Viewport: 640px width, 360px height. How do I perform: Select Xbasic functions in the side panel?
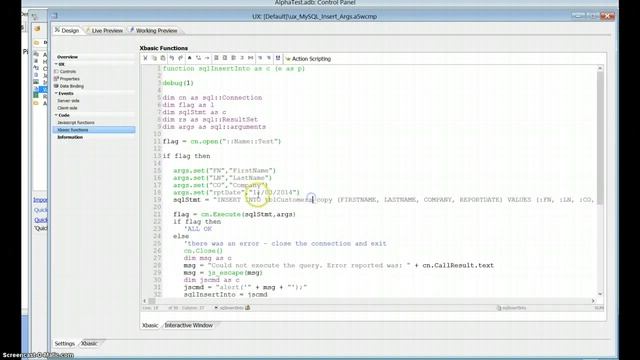(94, 130)
